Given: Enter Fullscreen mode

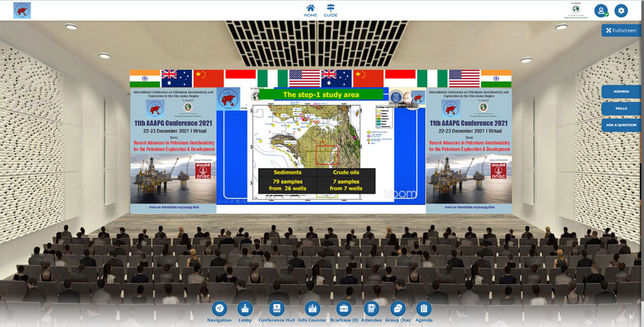Looking at the screenshot, I should (621, 31).
